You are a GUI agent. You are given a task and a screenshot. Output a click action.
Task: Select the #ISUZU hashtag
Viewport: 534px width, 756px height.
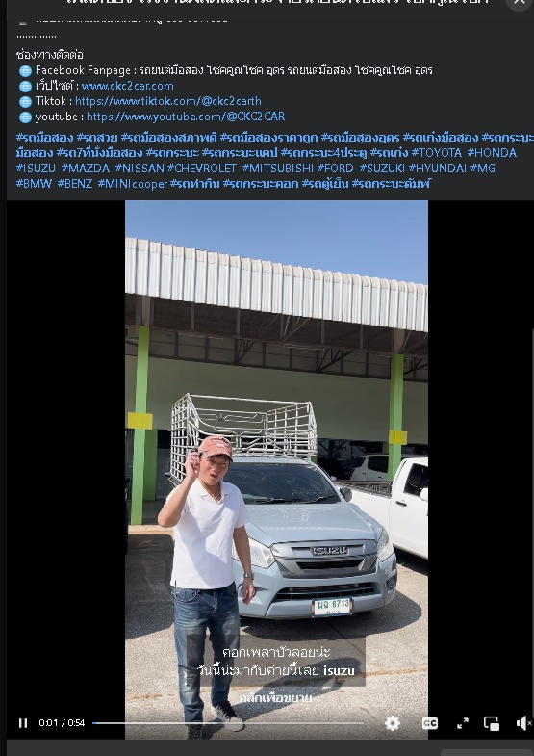36,169
